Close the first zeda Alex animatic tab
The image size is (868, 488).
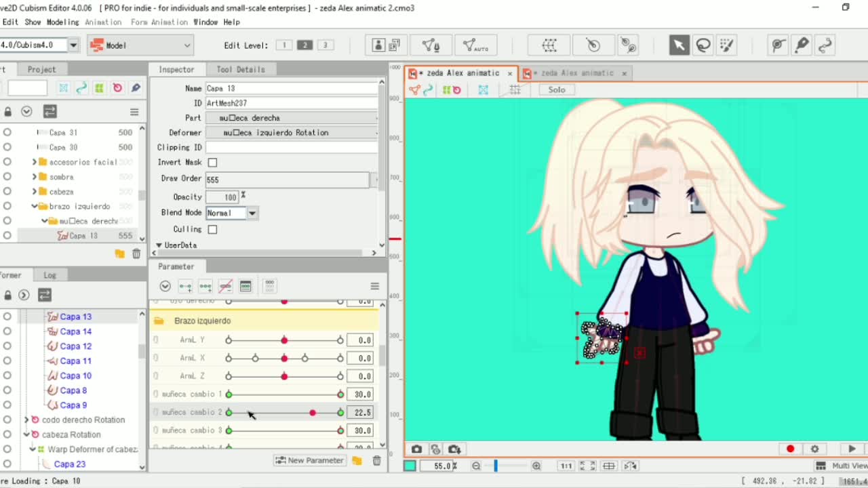point(510,73)
